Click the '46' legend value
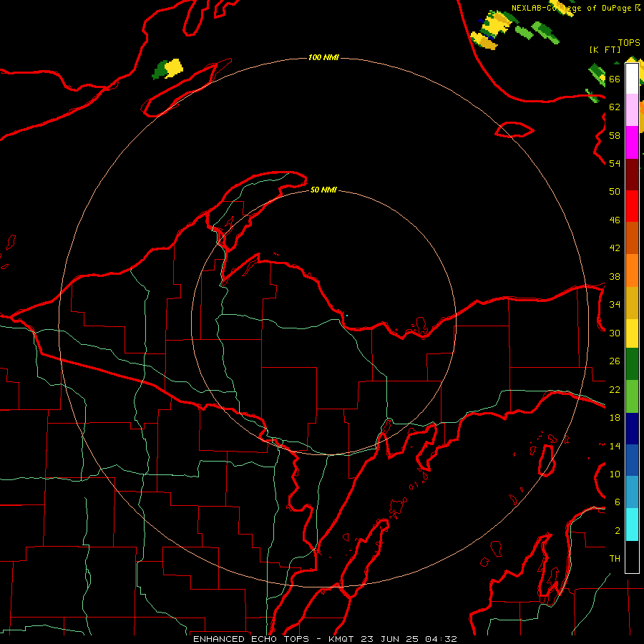 (x=615, y=220)
